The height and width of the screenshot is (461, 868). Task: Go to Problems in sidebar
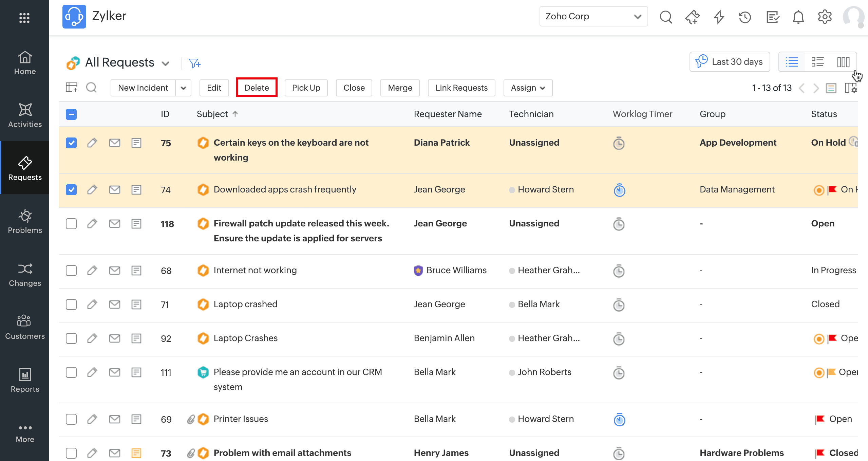tap(25, 222)
